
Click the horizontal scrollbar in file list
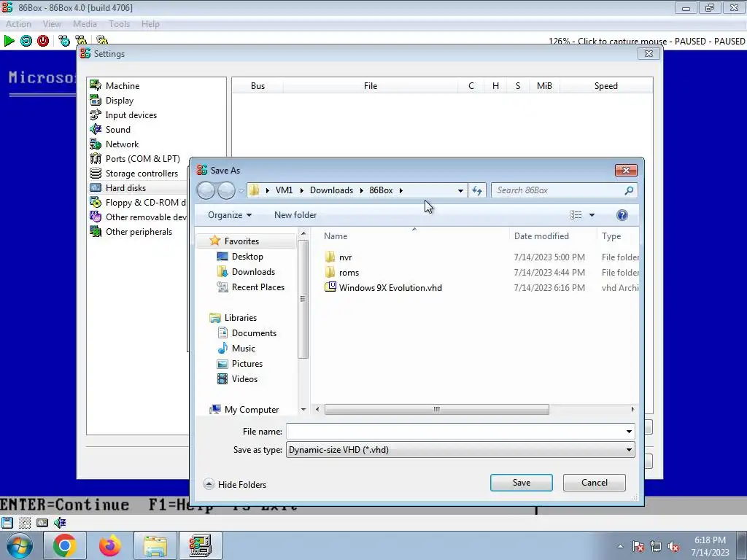(x=436, y=410)
